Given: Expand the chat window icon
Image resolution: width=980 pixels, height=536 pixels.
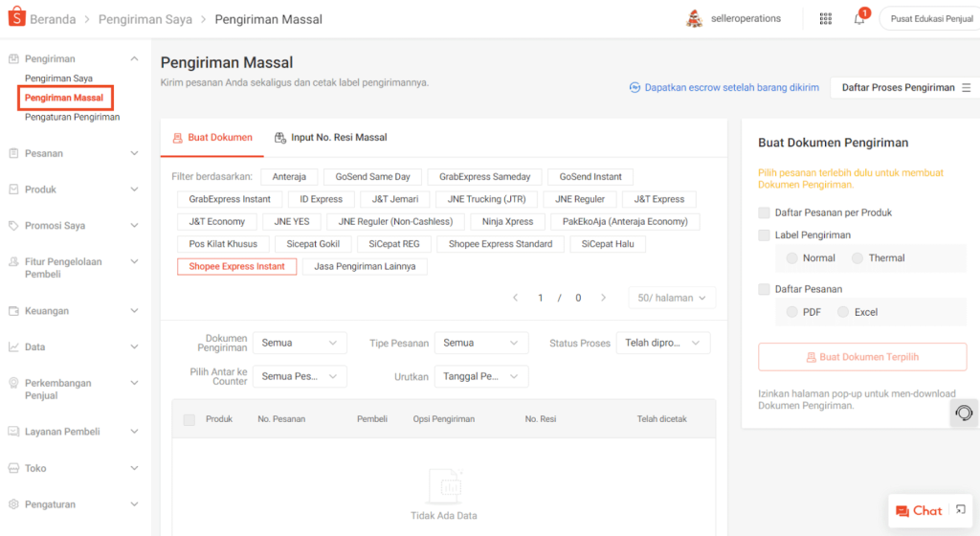Looking at the screenshot, I should (961, 510).
